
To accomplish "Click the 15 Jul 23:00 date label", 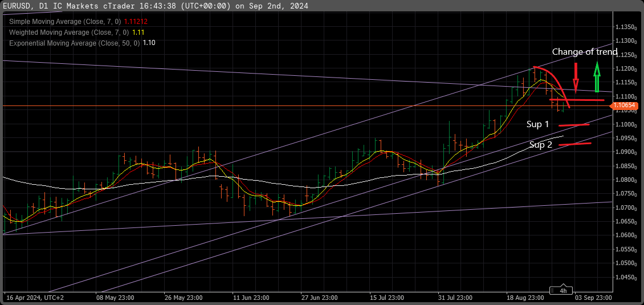I will click(x=388, y=298).
